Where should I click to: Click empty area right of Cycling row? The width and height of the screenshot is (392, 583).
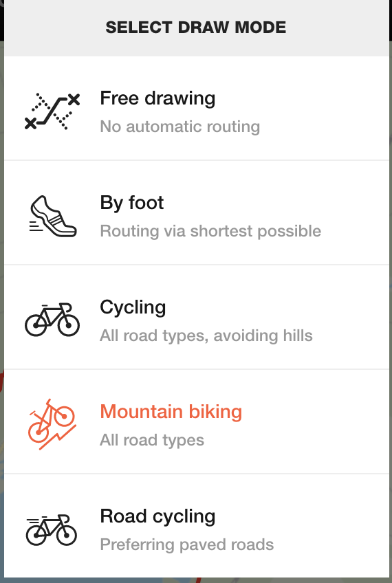[353, 318]
